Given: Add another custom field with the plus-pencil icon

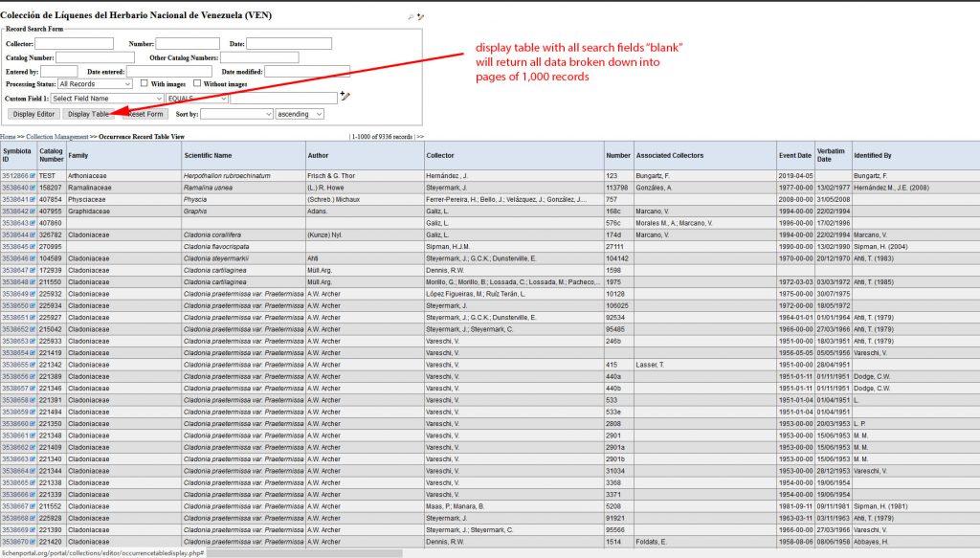Looking at the screenshot, I should (345, 96).
